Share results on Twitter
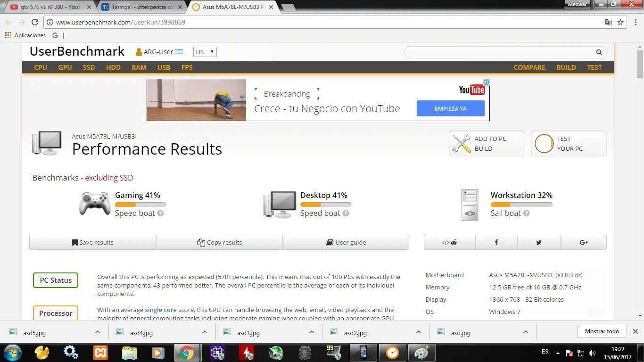This screenshot has width=644, height=362. (x=539, y=242)
